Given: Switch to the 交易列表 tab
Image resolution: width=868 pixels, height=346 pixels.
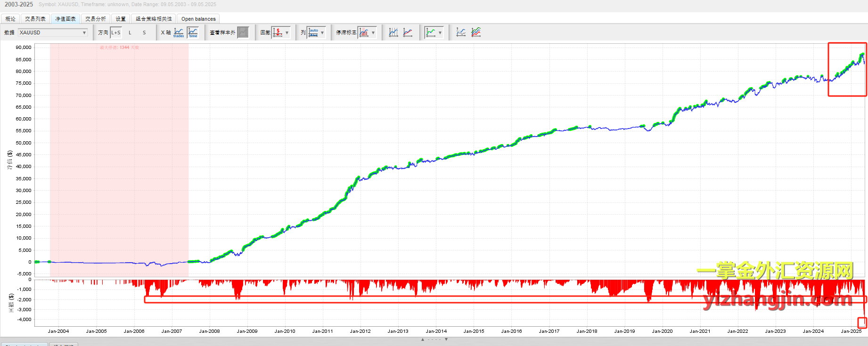Looking at the screenshot, I should (35, 19).
